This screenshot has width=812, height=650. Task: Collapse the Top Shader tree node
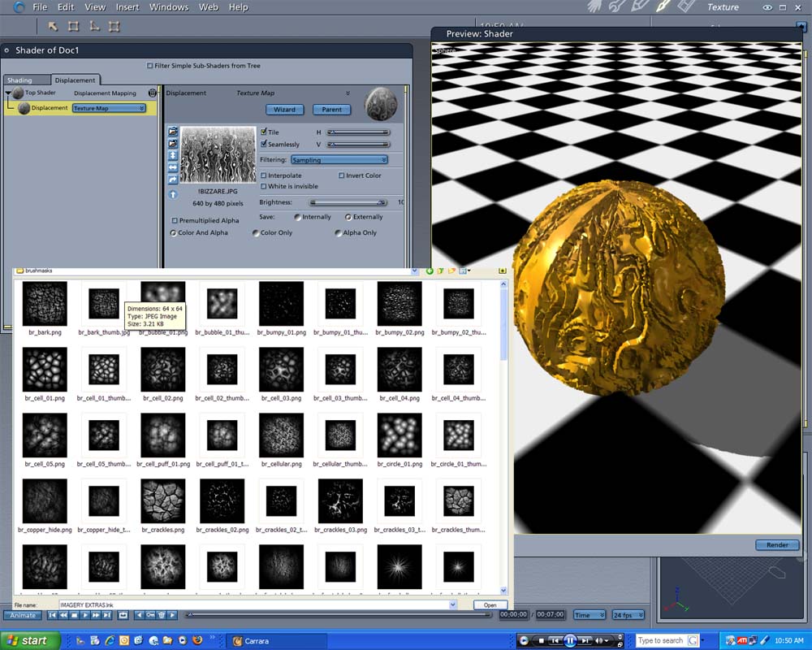tap(8, 93)
